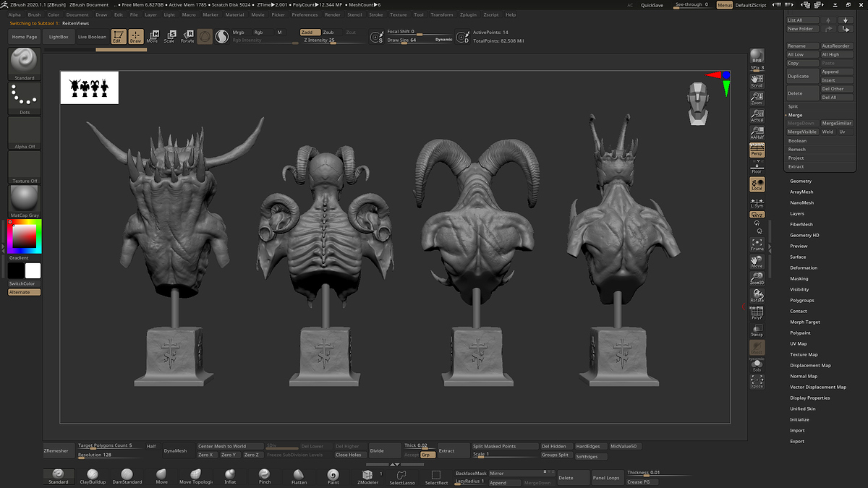Select the ZModeler brush
The height and width of the screenshot is (488, 868).
pos(367,476)
